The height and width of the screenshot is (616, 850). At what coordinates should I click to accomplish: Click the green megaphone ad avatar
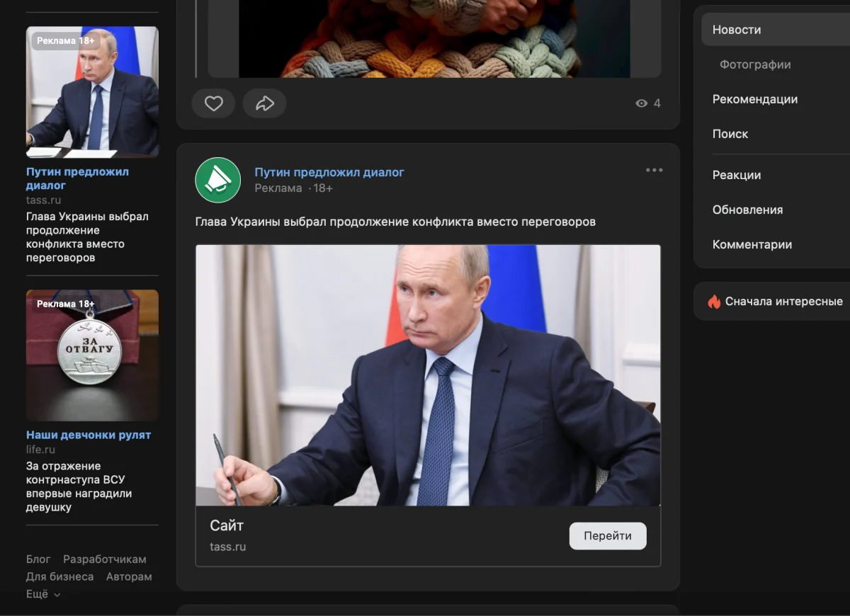[x=218, y=180]
